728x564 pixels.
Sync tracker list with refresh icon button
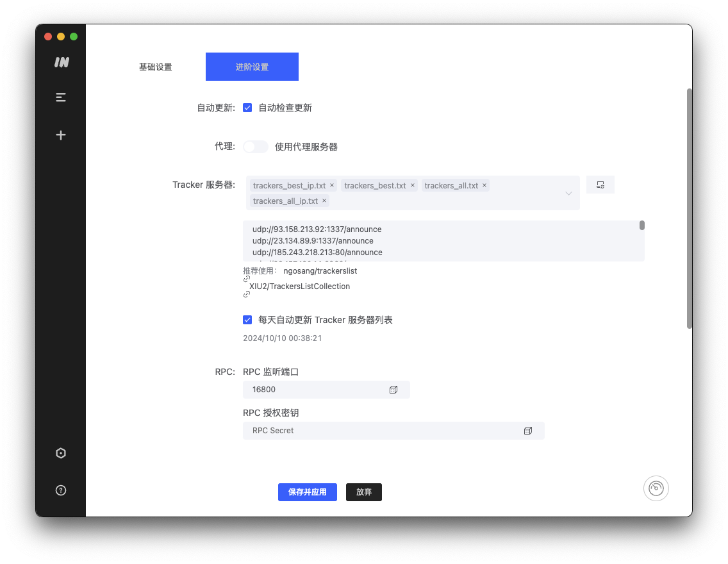coord(600,185)
